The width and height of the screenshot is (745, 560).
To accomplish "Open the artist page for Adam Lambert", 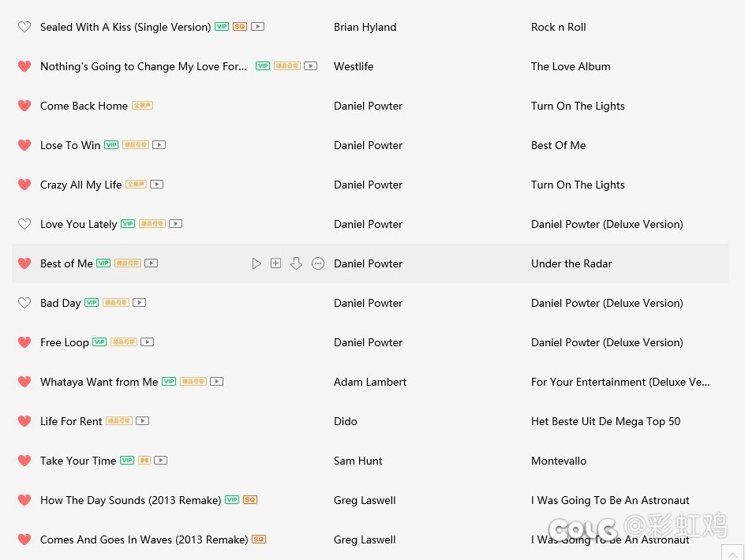I will point(370,382).
